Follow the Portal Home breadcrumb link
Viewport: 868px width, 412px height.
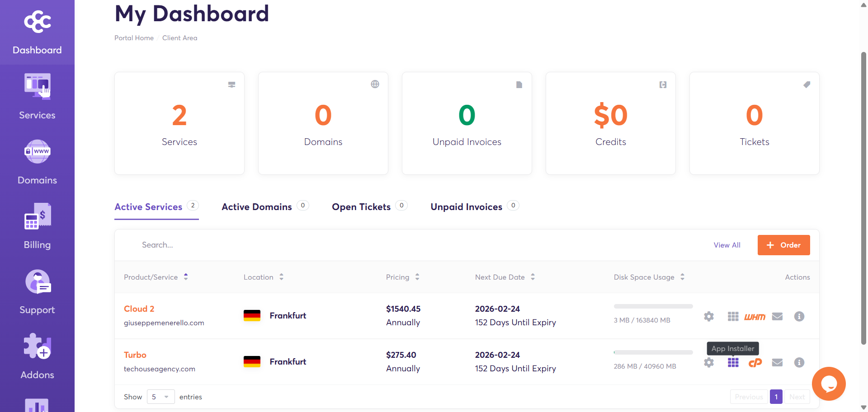[134, 38]
